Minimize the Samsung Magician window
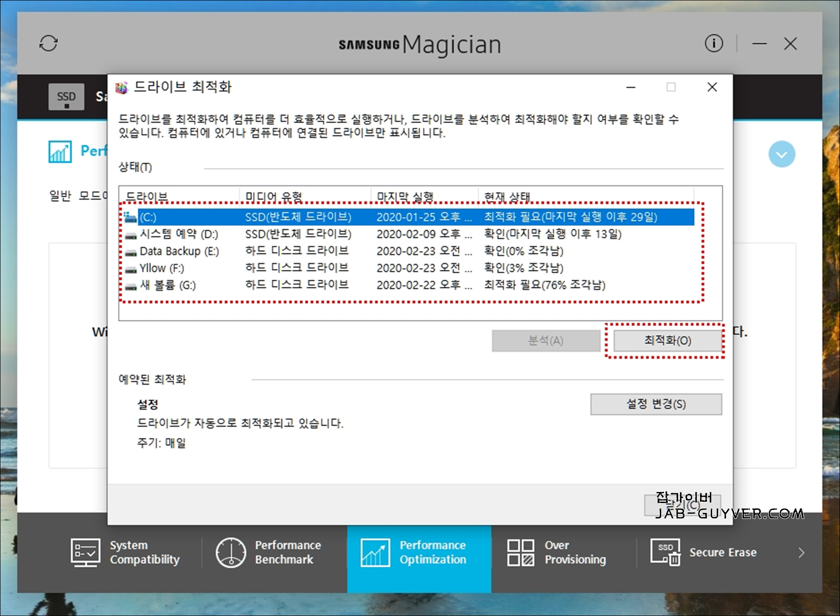 coord(759,44)
